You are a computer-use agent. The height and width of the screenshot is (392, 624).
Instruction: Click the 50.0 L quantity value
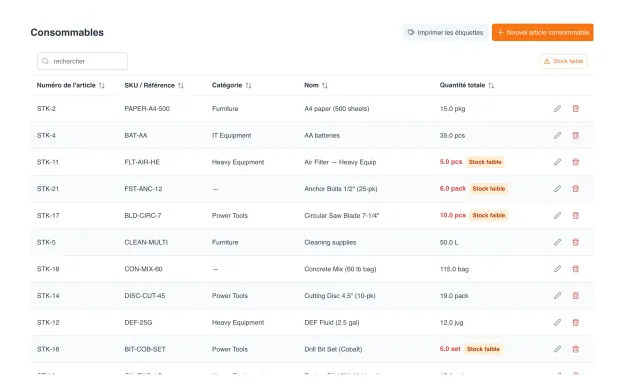click(449, 242)
